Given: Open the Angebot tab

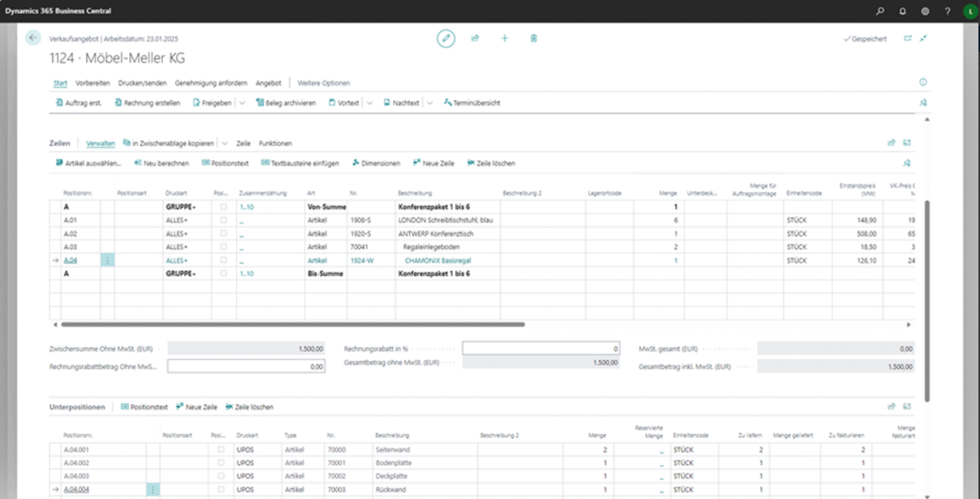Looking at the screenshot, I should tap(268, 83).
